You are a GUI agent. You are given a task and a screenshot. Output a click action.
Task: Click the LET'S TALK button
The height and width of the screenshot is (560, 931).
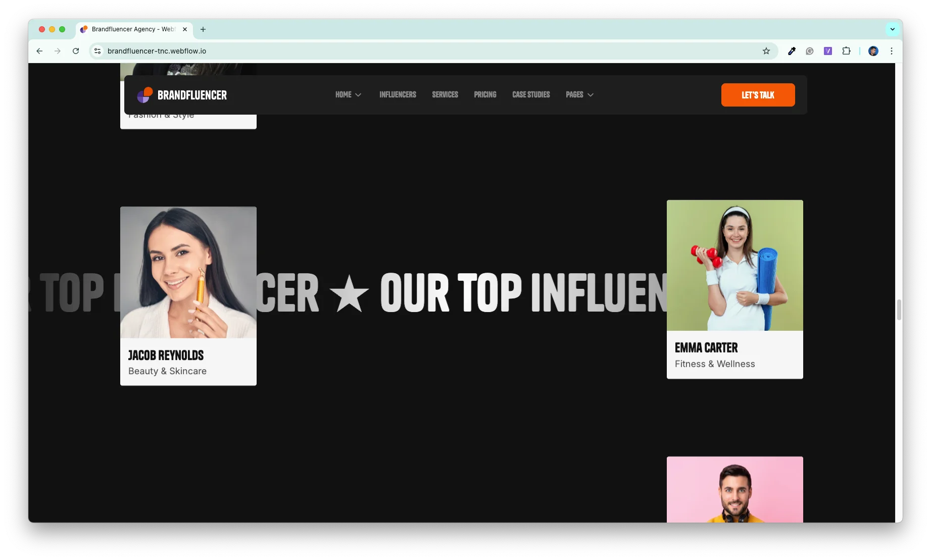(x=758, y=95)
